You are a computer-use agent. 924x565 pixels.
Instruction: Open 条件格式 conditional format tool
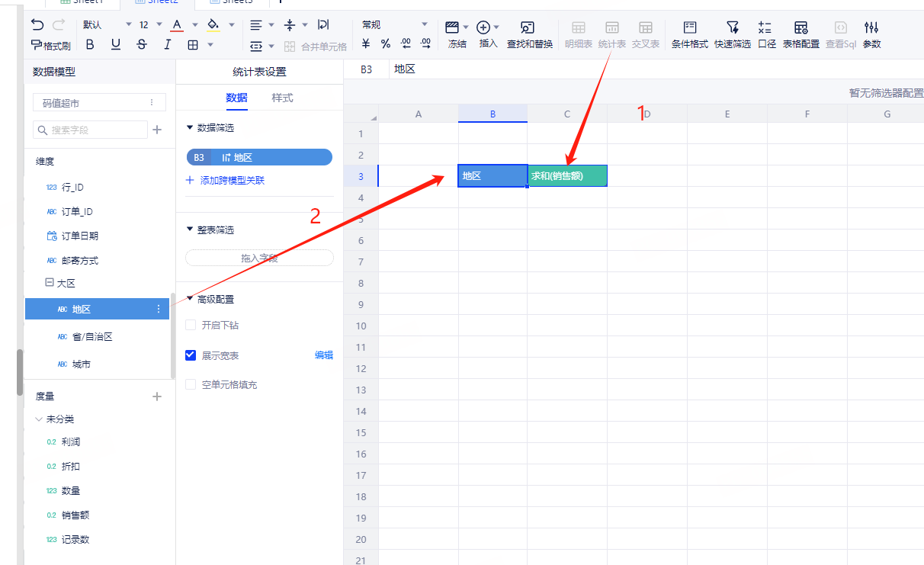pos(689,34)
